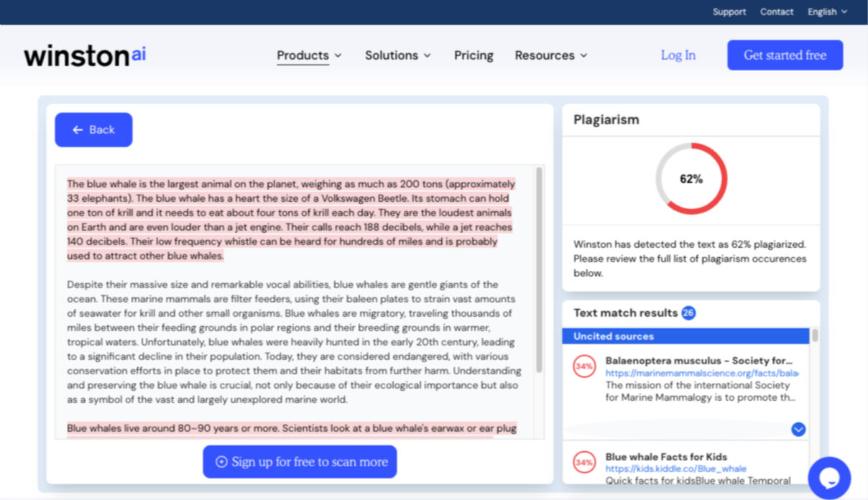Screen dimensions: 868x500
Task: Open the Products dropdown menu
Action: (x=310, y=55)
